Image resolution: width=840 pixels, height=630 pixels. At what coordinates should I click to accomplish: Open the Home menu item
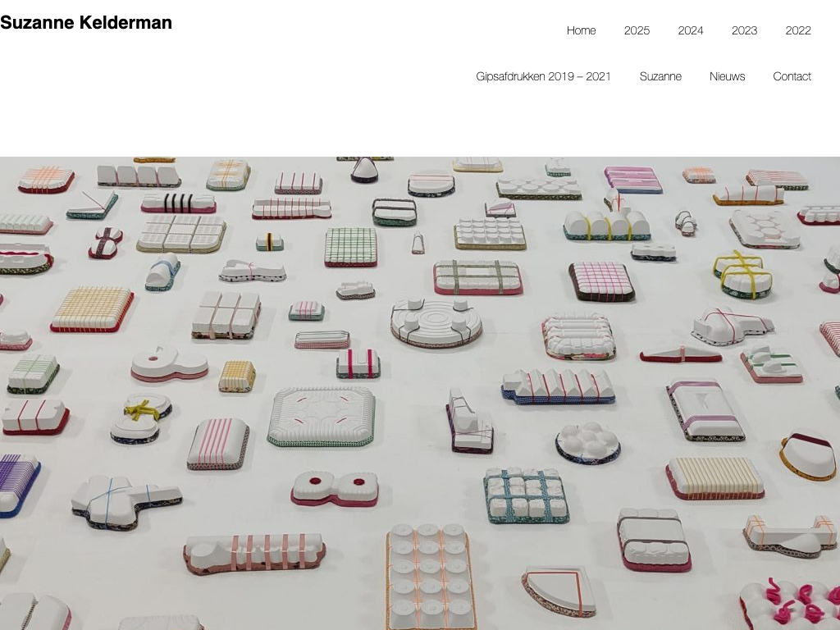[581, 30]
